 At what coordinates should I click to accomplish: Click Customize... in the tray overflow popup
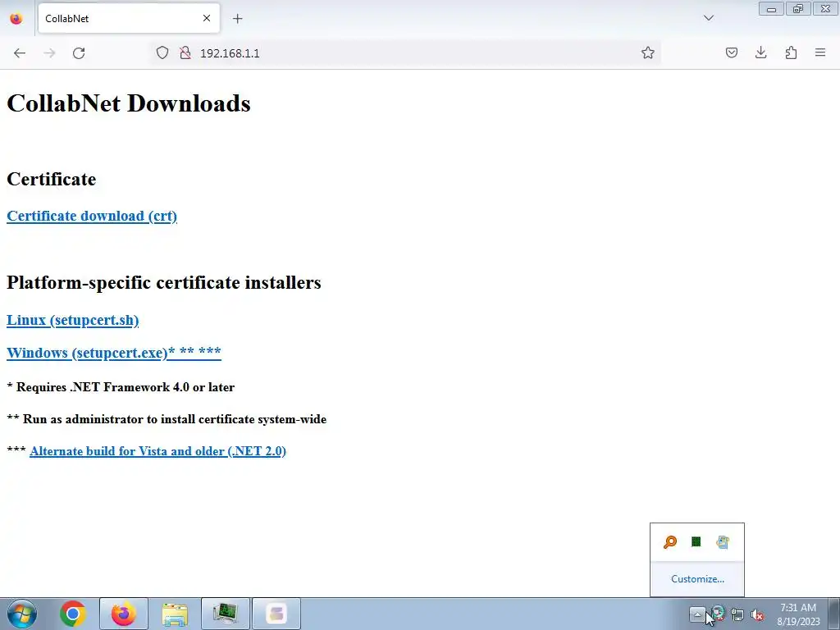click(697, 579)
